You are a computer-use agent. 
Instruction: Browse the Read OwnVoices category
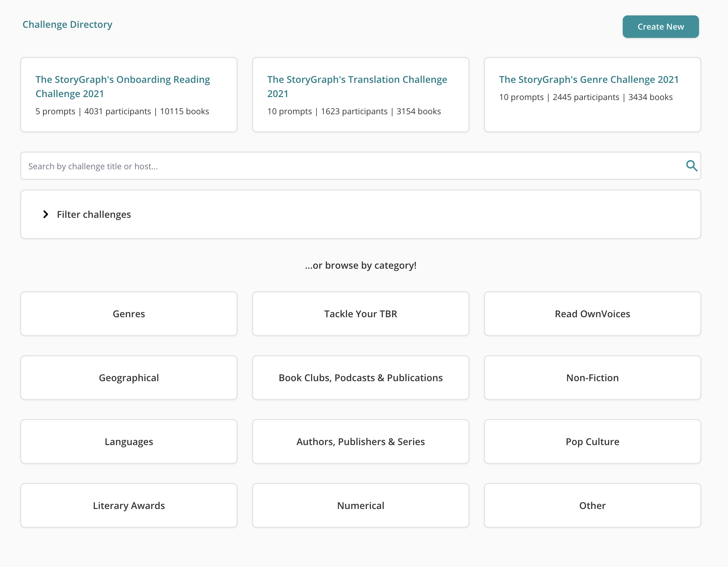(x=592, y=314)
